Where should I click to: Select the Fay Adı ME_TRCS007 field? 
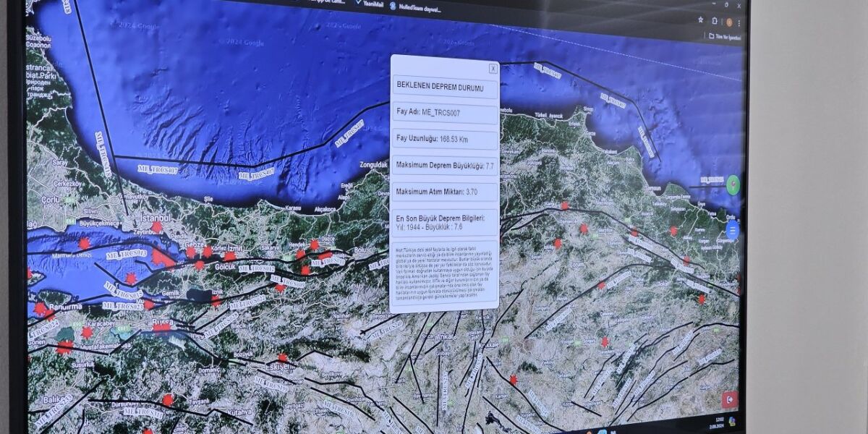pyautogui.click(x=444, y=113)
